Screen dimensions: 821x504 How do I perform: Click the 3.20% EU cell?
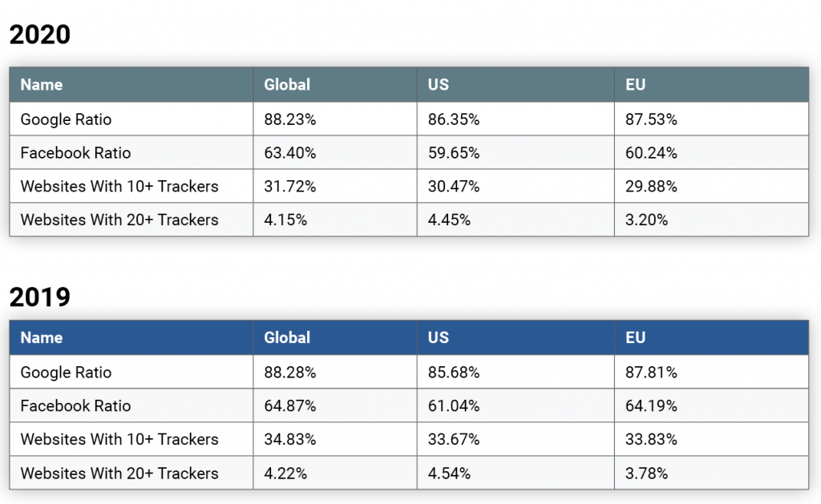tap(646, 220)
